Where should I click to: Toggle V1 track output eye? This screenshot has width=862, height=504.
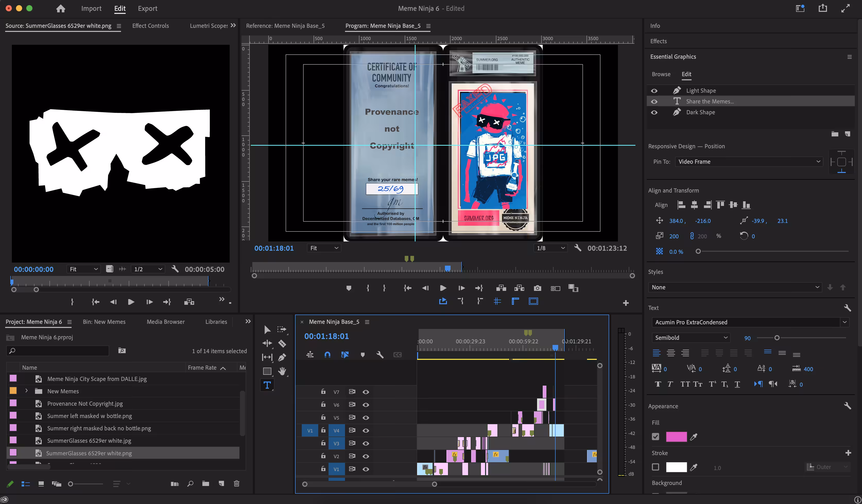pyautogui.click(x=366, y=469)
